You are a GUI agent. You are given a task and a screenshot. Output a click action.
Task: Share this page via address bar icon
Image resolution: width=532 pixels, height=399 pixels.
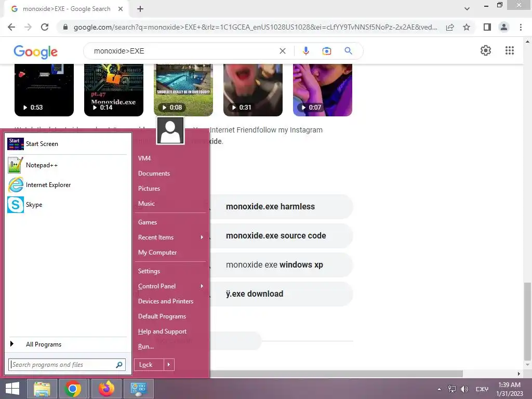(450, 27)
